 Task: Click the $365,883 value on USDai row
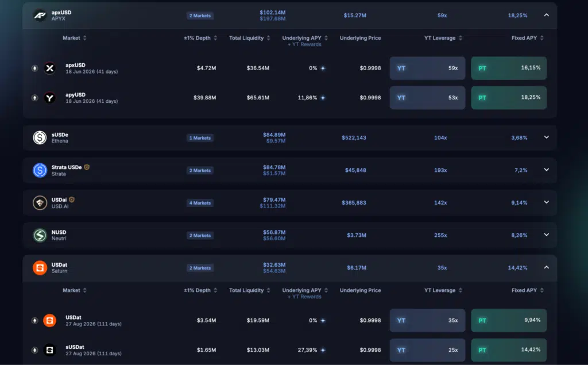[x=354, y=203]
